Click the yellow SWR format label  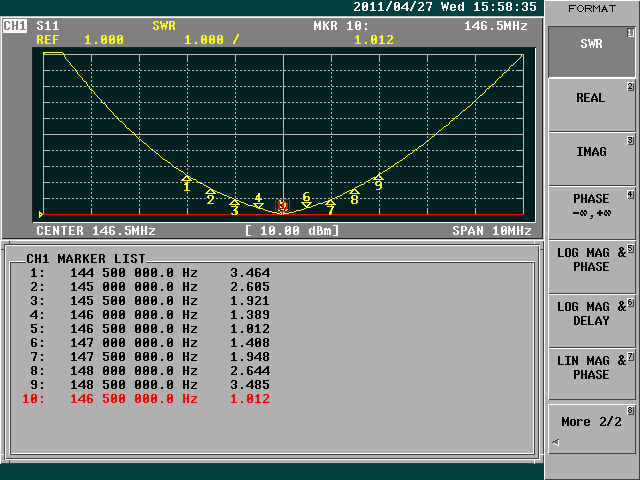pyautogui.click(x=164, y=26)
